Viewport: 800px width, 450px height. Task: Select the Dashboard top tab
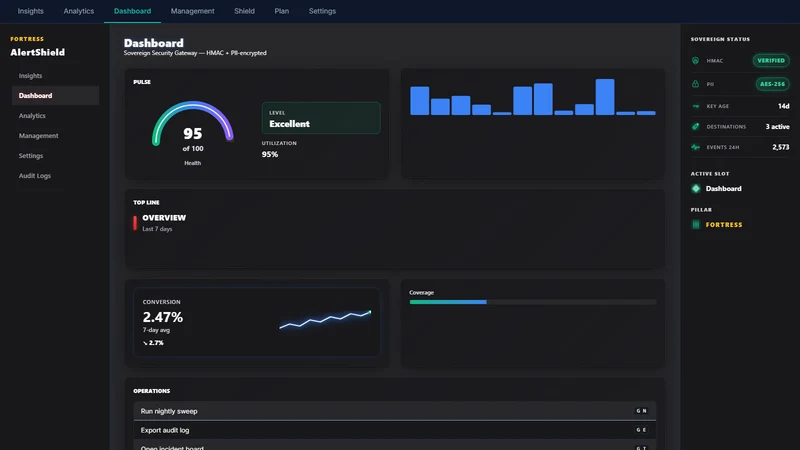point(132,11)
